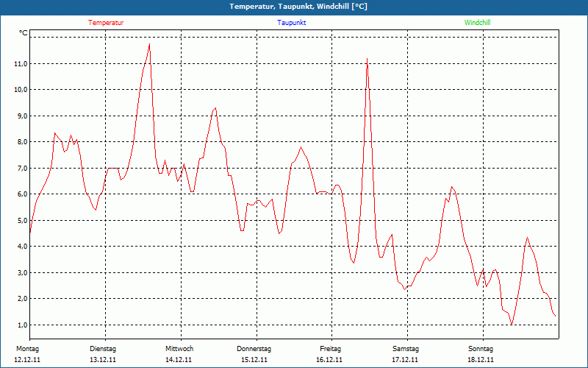Click the 18.12.11 date label

click(481, 360)
